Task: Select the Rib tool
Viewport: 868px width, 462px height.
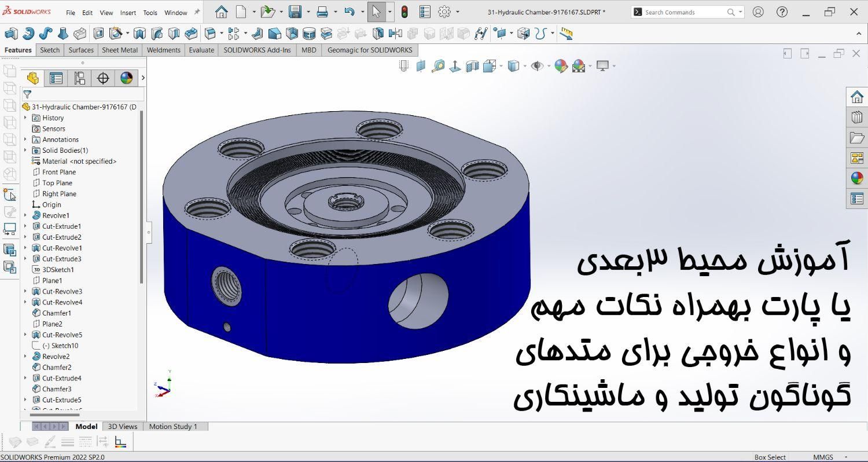Action: [x=257, y=34]
